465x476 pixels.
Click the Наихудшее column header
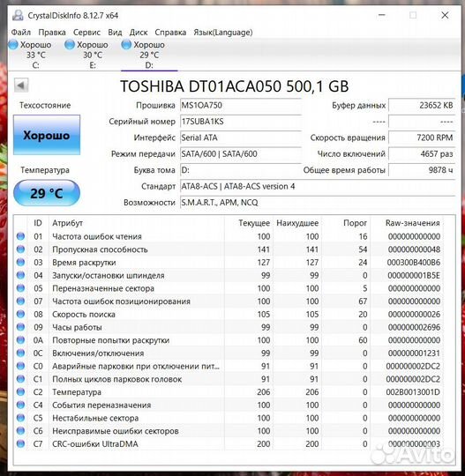tap(297, 223)
